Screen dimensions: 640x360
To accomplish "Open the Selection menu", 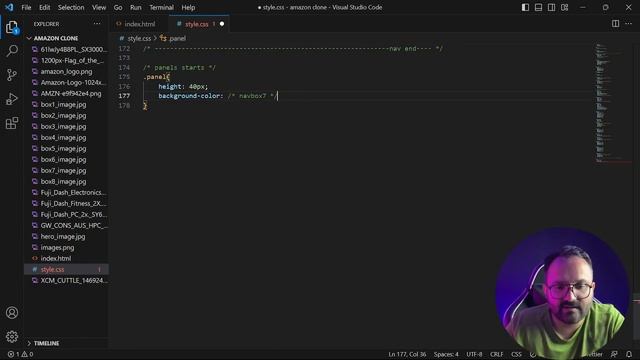I will point(71,7).
